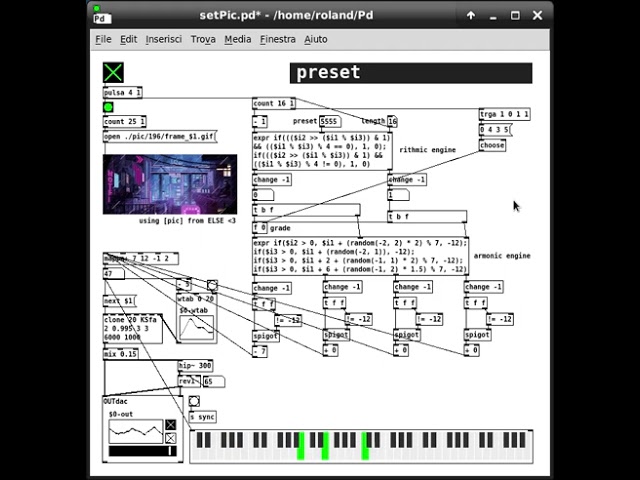
Task: Select the armonic engine expr object
Action: click(360, 256)
